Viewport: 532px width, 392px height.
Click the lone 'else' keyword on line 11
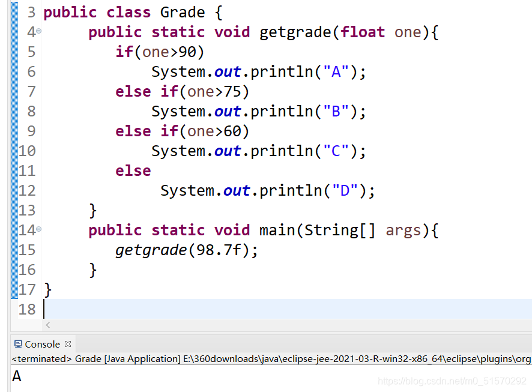coord(133,171)
